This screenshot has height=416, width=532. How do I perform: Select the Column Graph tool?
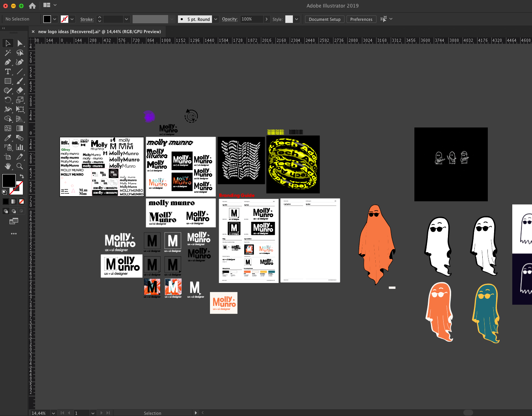(20, 147)
